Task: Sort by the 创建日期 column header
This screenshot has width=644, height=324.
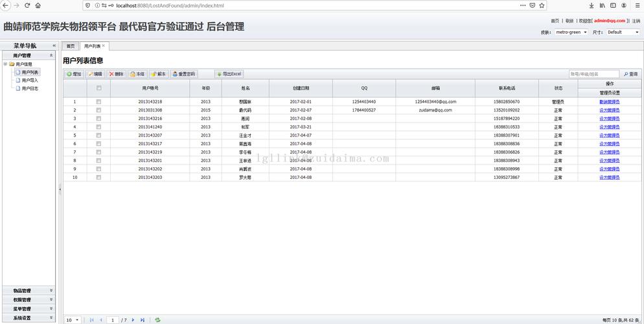Action: point(301,88)
